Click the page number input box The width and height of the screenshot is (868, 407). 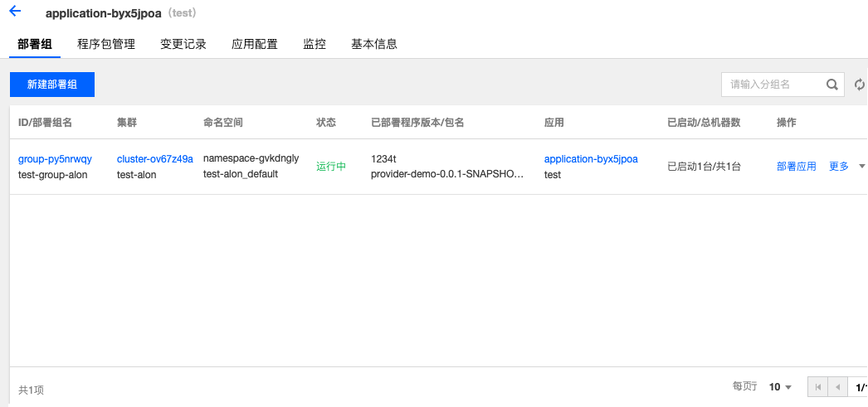tap(860, 387)
